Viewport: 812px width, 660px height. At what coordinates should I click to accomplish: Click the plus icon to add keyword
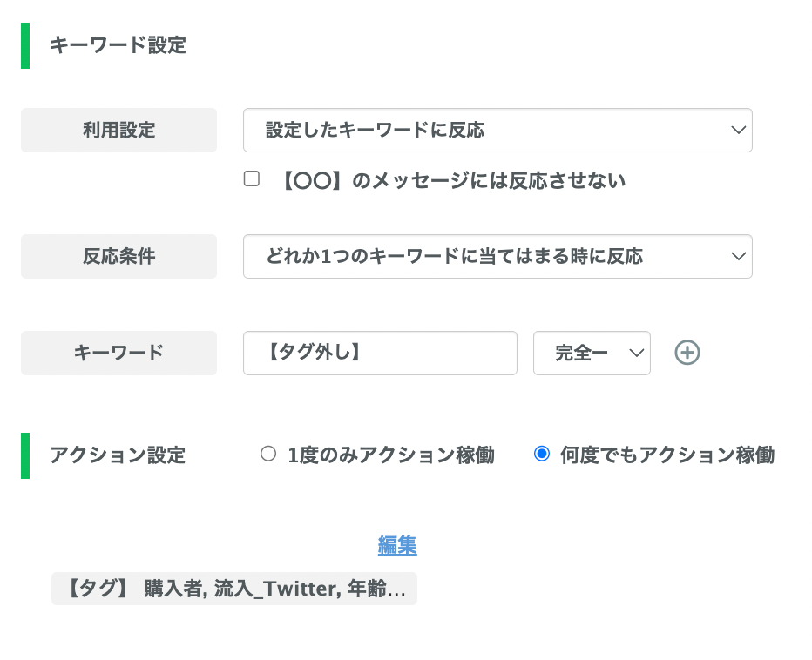(687, 353)
